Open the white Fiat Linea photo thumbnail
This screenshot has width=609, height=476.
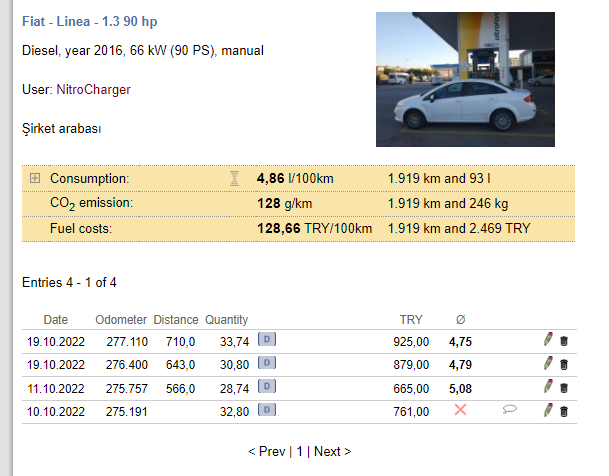pyautogui.click(x=465, y=79)
